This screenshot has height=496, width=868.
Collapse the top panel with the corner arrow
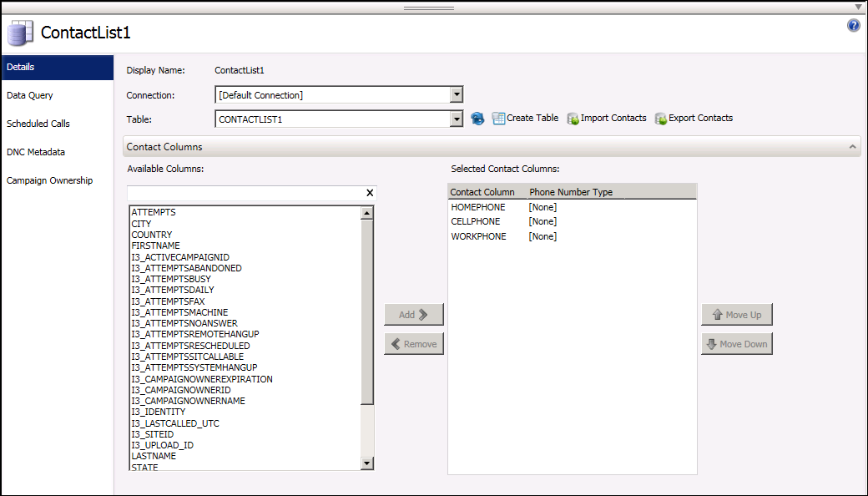858,7
